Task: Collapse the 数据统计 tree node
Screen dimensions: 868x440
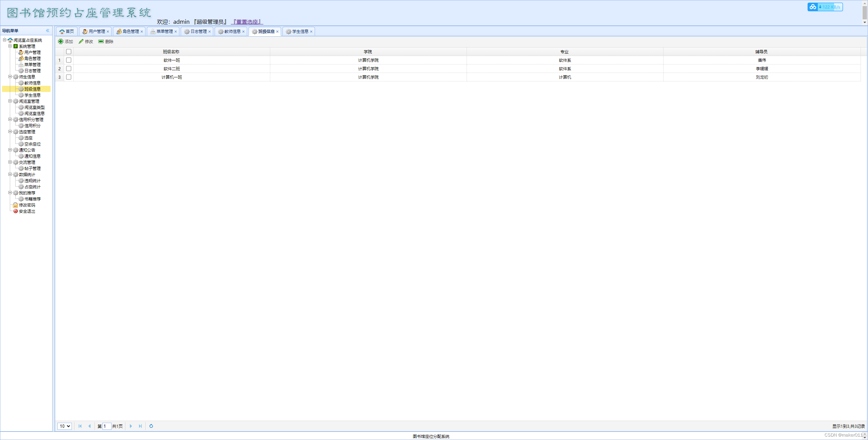Action: [x=10, y=174]
